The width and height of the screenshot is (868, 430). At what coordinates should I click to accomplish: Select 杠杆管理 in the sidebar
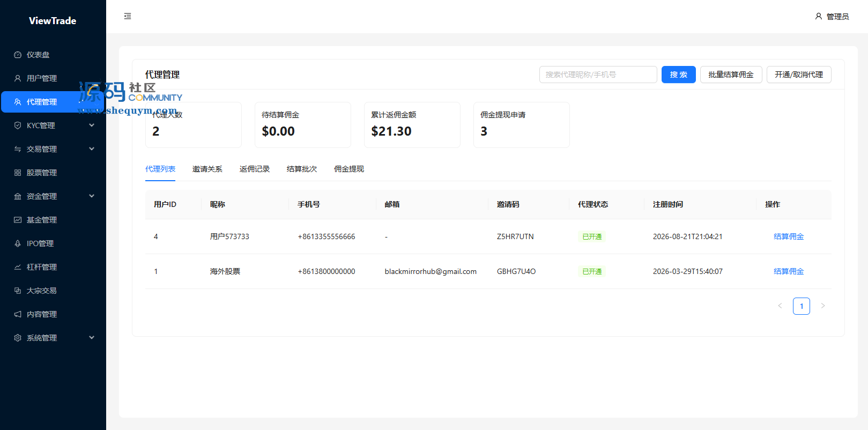[x=53, y=267]
